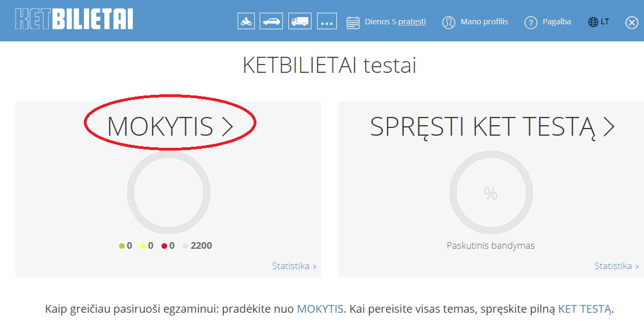Image resolution: width=644 pixels, height=321 pixels.
Task: Select the truck category icon
Action: pyautogui.click(x=300, y=22)
